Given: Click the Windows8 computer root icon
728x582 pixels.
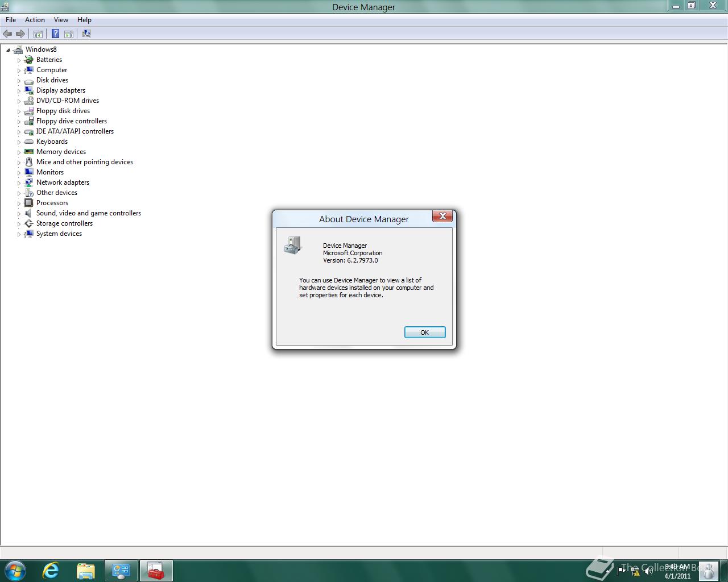Looking at the screenshot, I should 18,49.
